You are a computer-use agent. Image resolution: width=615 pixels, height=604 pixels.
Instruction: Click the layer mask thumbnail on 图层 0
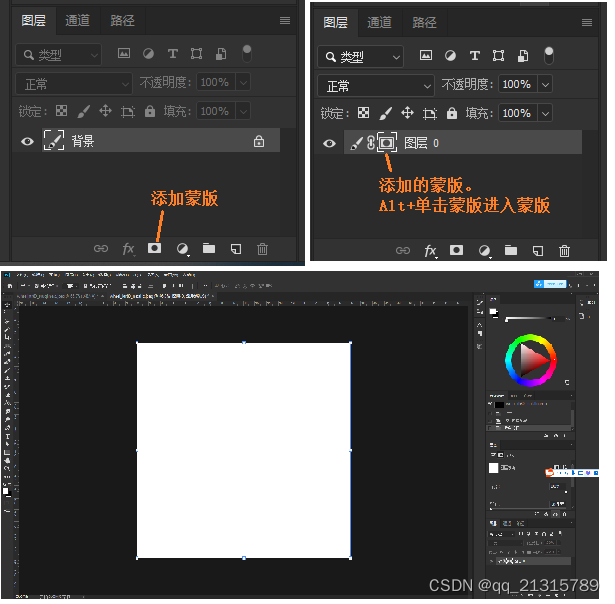click(x=387, y=143)
